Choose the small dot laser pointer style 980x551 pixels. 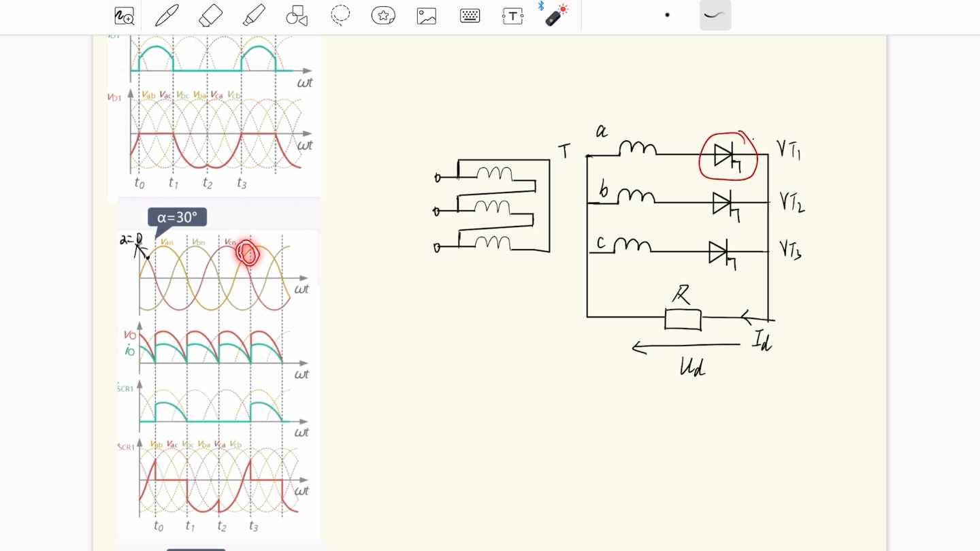667,15
